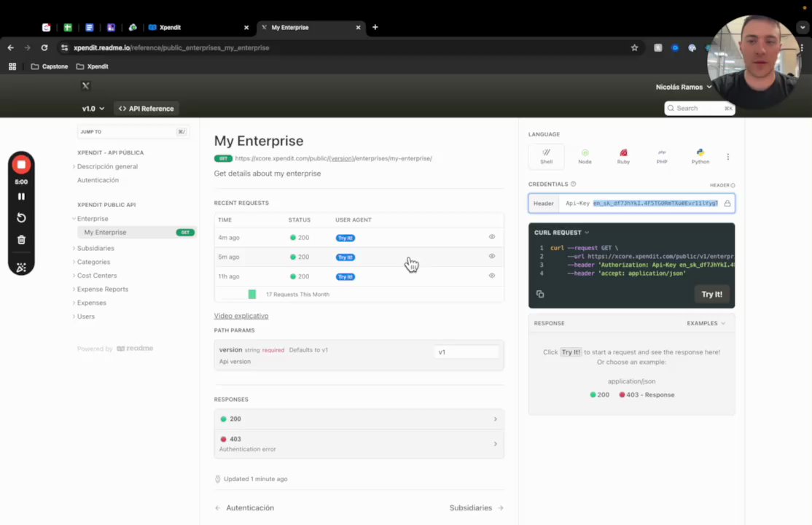This screenshot has width=812, height=525.
Task: Expand the Categories sidebar section
Action: tap(93, 262)
